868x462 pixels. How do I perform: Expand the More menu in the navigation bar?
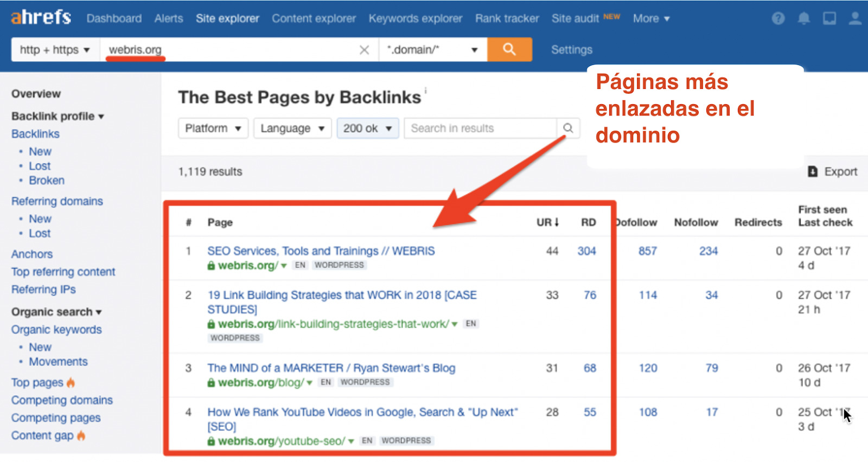(651, 18)
